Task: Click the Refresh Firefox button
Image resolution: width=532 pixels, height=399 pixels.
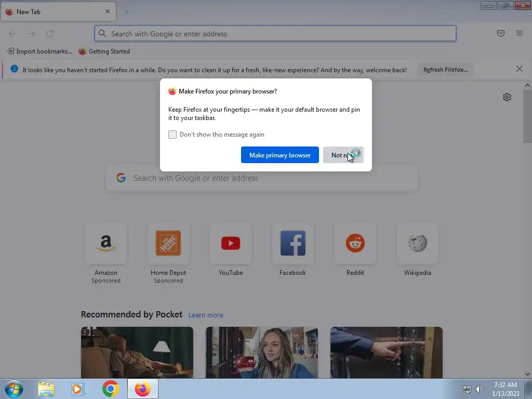Action: coord(445,70)
